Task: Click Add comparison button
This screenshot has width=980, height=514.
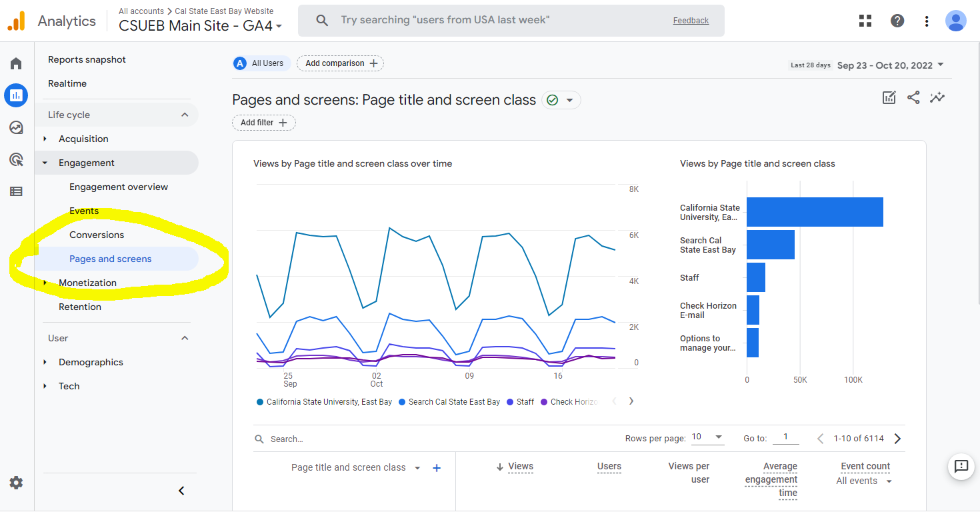Action: 340,63
